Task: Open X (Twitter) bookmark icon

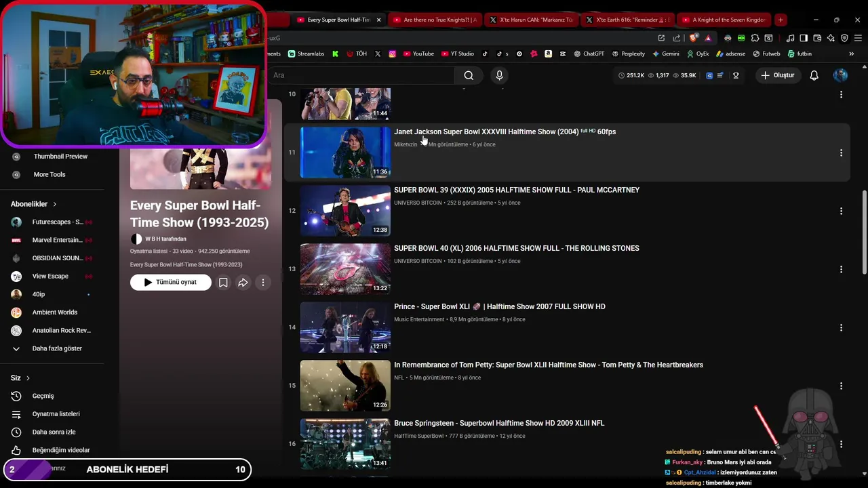Action: [x=378, y=54]
